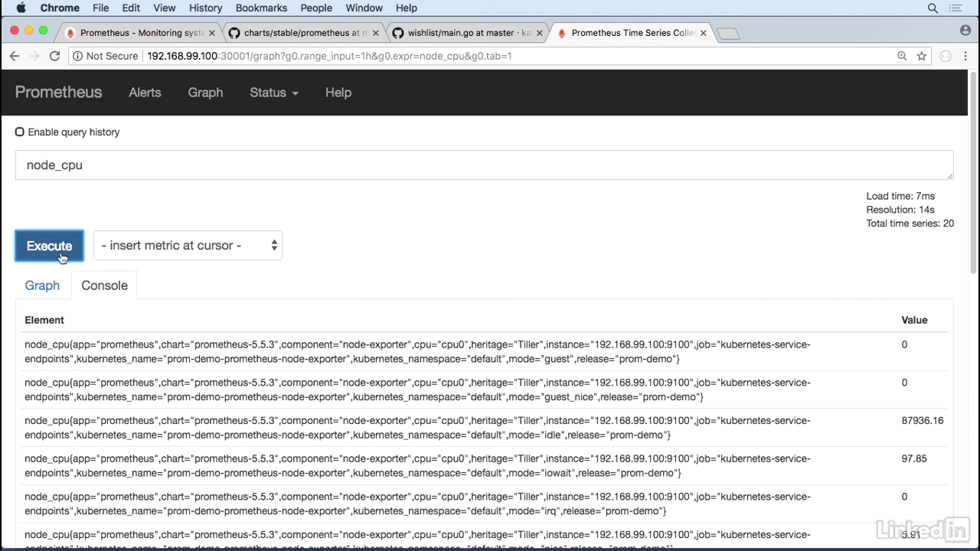Click the page vertical scrollbar

974,172
